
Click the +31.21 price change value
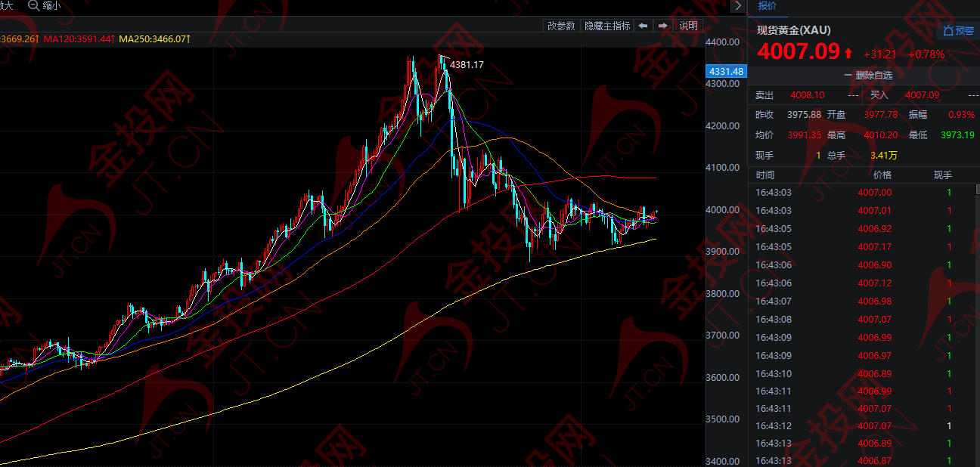point(880,54)
